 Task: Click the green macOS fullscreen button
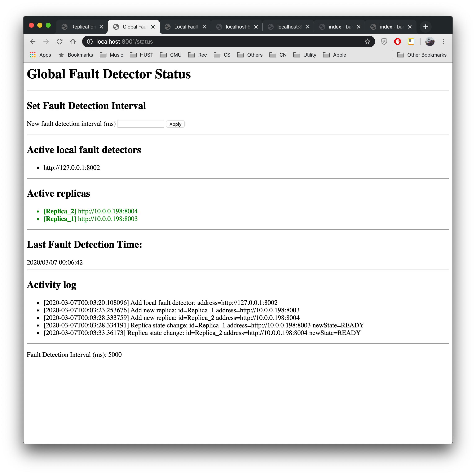point(48,25)
